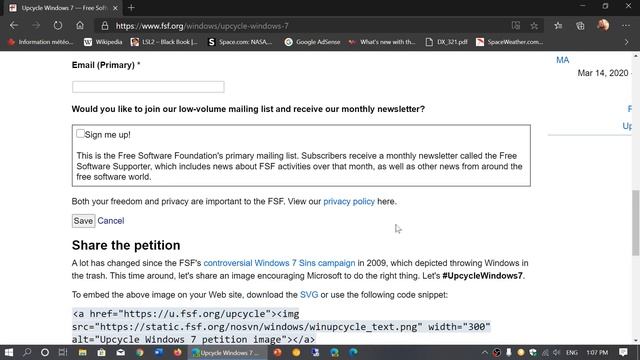This screenshot has height=360, width=640.
Task: Click the #UpcycleWindows7 hashtag text
Action: [x=482, y=276]
